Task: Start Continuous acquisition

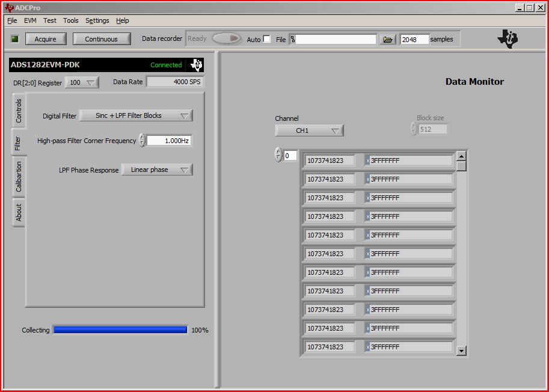Action: pos(101,38)
